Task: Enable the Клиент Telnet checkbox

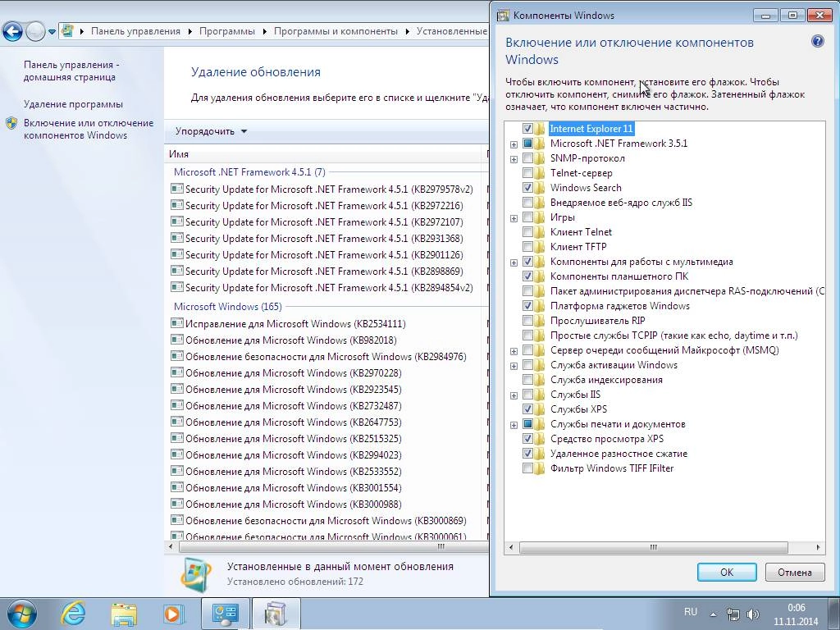Action: click(527, 232)
